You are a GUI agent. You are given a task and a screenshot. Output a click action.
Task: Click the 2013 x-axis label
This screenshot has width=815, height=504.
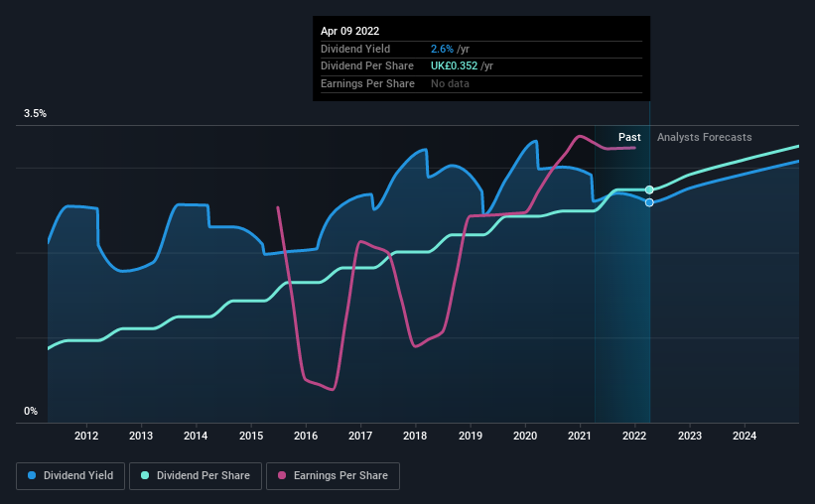tap(141, 436)
